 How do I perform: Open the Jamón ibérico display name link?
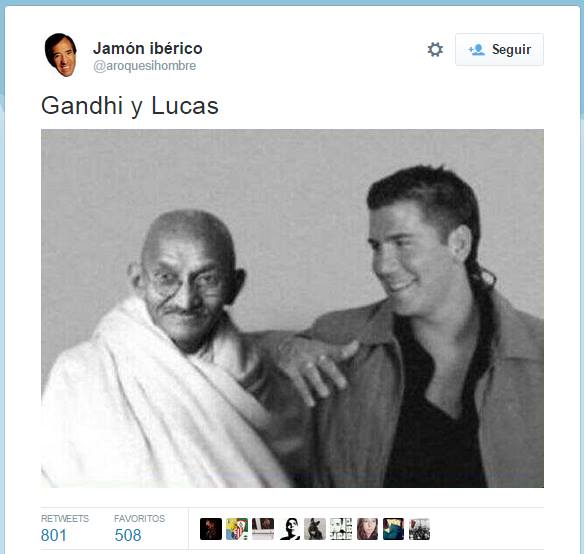147,48
